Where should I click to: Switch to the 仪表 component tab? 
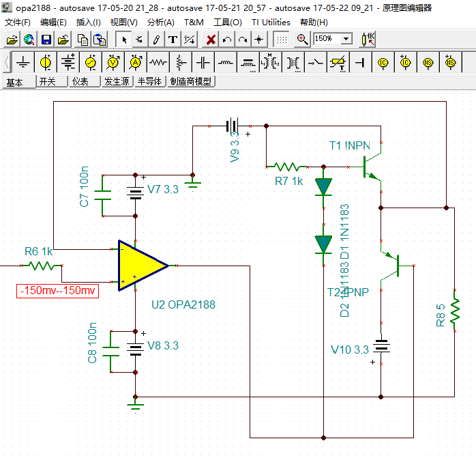(x=85, y=81)
